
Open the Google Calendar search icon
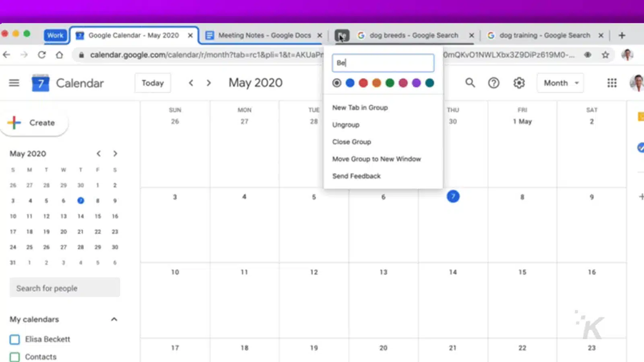[x=470, y=83]
